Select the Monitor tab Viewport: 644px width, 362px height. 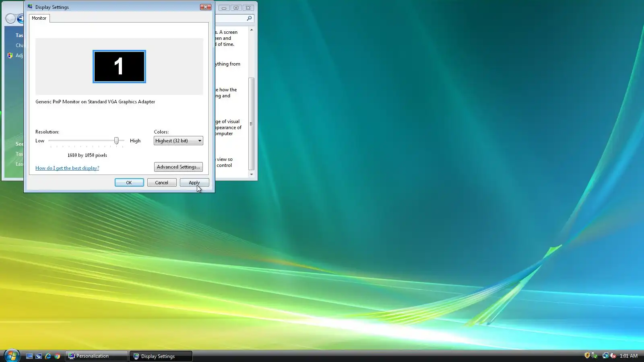(x=39, y=18)
